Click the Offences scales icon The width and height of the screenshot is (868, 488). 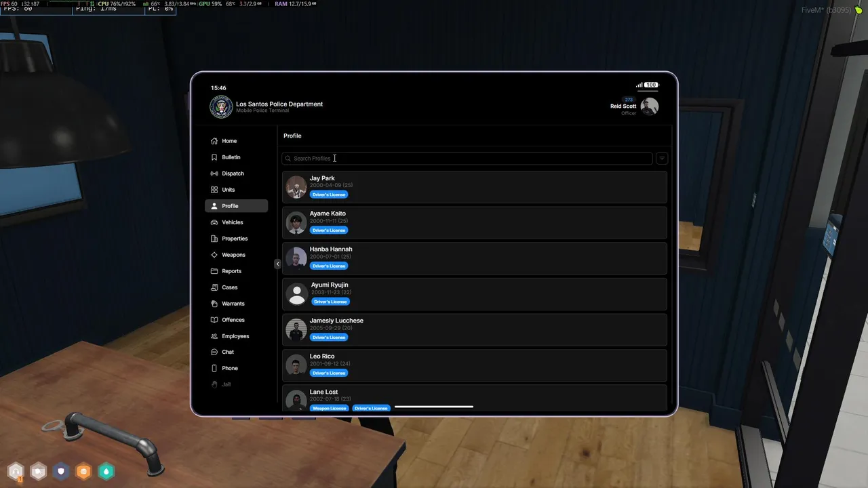[214, 320]
